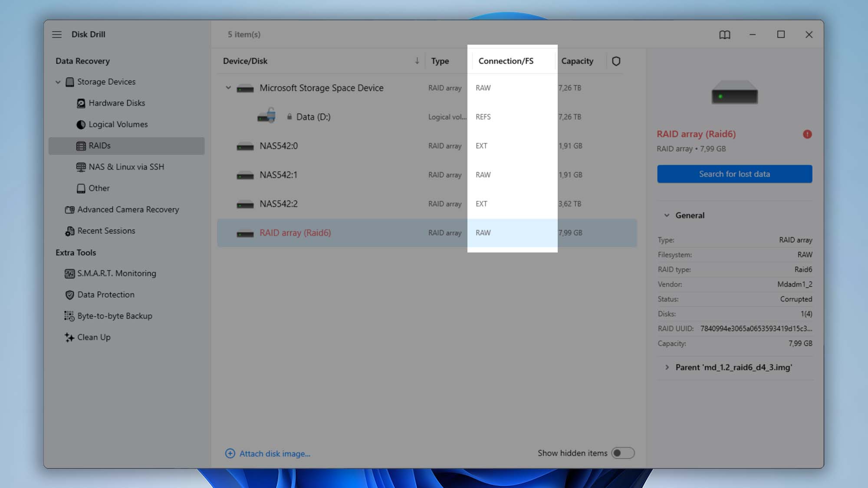This screenshot has width=868, height=488.
Task: Open the RAIDs section
Action: [x=126, y=146]
